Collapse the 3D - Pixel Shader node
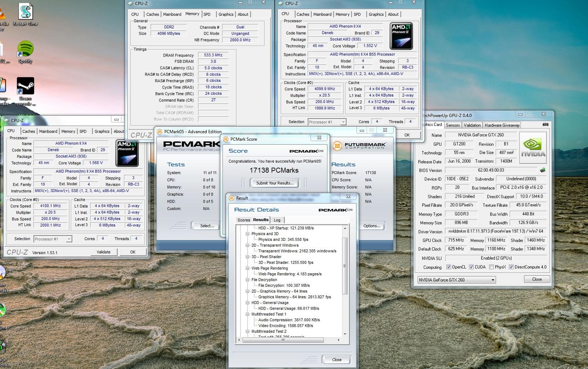588x369 pixels. click(247, 257)
